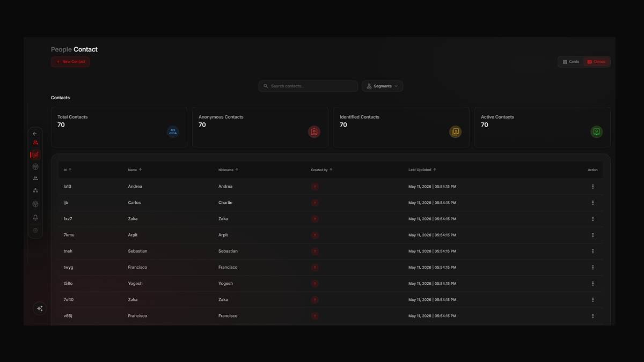This screenshot has height=362, width=644.
Task: Click the 'Contacts' section heading
Action: pos(60,98)
